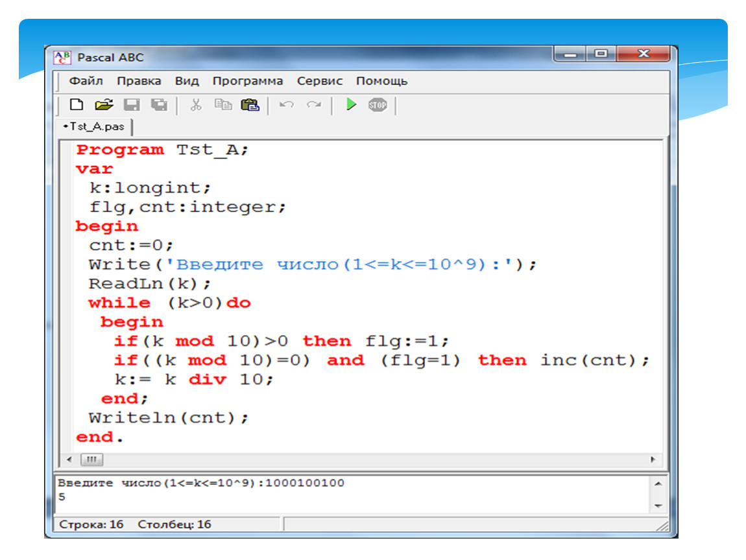Click the 'k:= k div 10;' line
746x560 pixels.
coord(194,379)
